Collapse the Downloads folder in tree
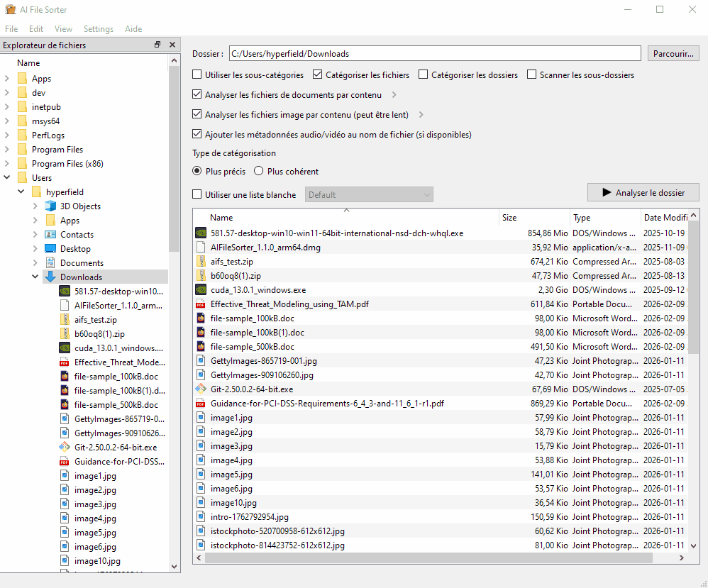The width and height of the screenshot is (708, 588). pos(35,277)
